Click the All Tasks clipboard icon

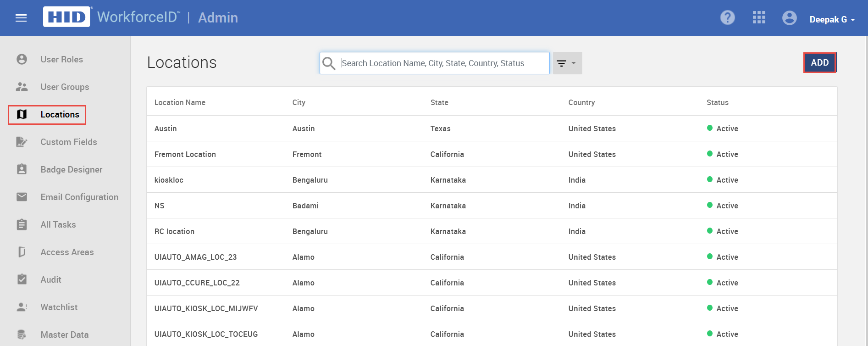(22, 224)
